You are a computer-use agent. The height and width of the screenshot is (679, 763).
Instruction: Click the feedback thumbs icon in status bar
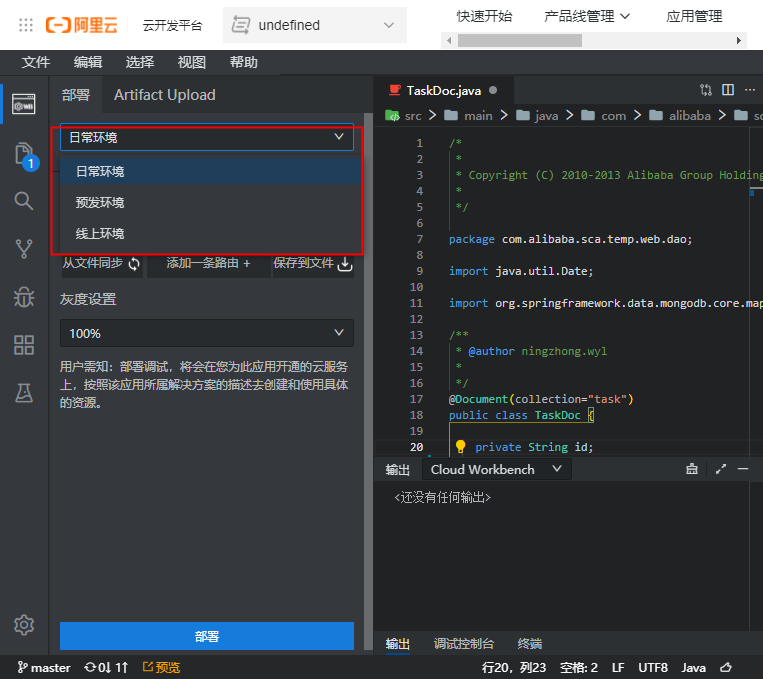(727, 667)
